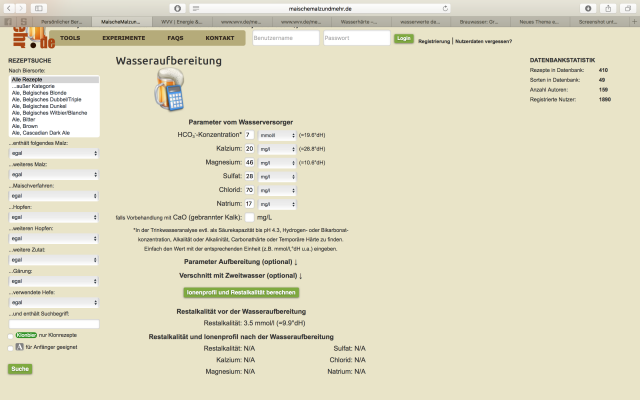Viewport: 640px width, 400px height.
Task: Open the HCO3 unit dropdown (mmol/l)
Action: click(277, 134)
